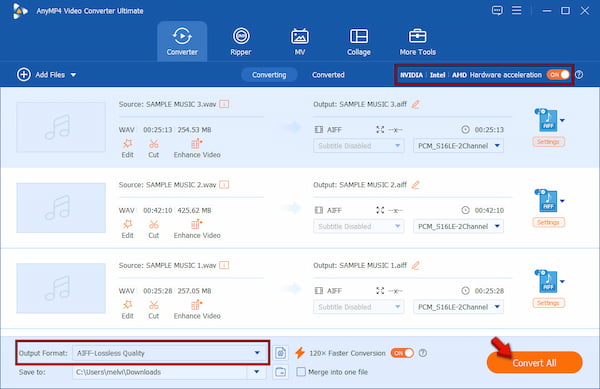Rename output SAMPLE MUSIC 2.aiff with pencil icon

click(x=416, y=185)
